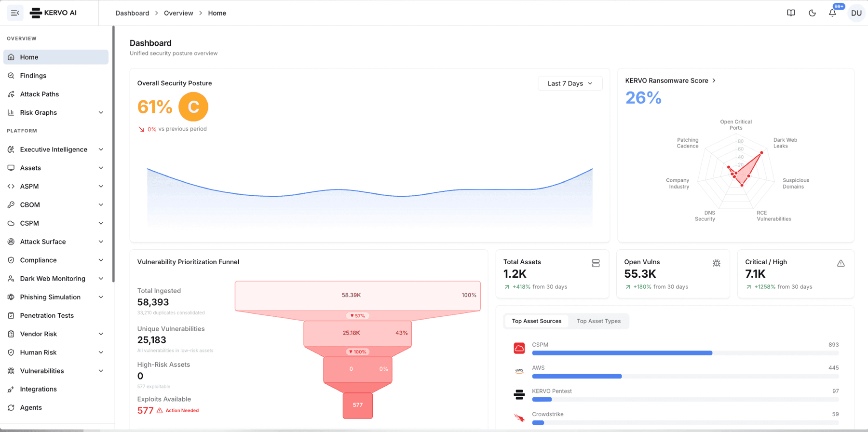Click the Critical / High warning triangle icon

point(841,263)
